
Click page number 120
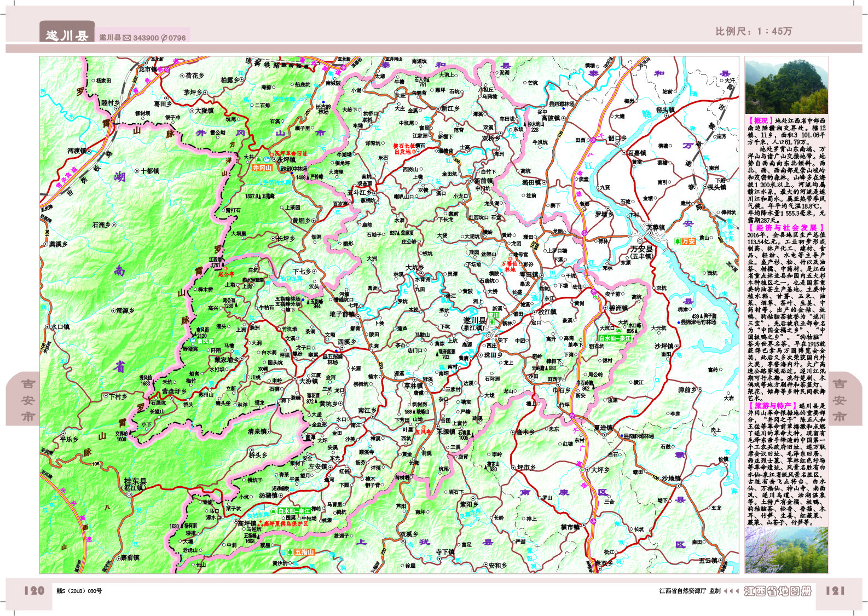pos(34,591)
